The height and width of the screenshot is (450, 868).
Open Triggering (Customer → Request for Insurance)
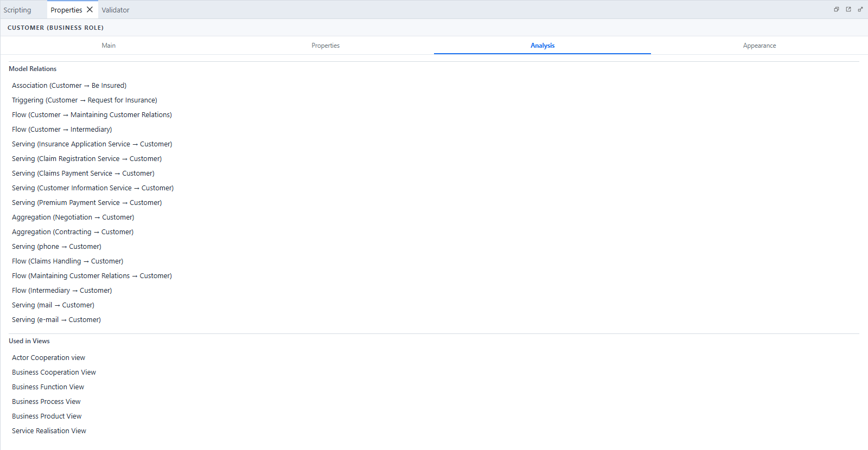85,100
